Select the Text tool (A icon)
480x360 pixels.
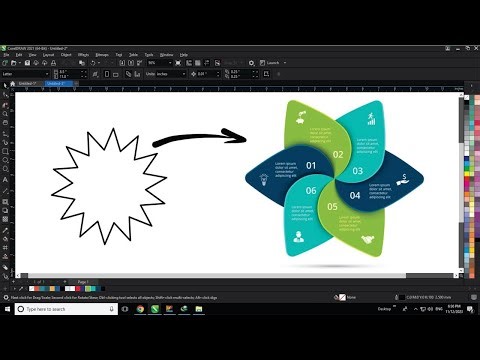(x=5, y=179)
